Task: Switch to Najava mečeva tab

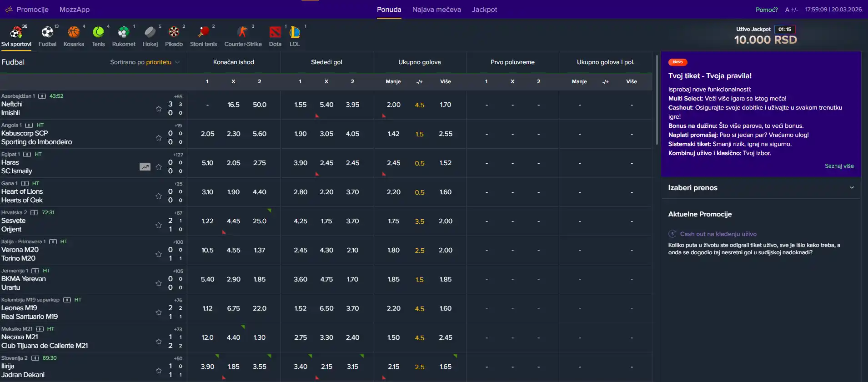Action: point(437,10)
